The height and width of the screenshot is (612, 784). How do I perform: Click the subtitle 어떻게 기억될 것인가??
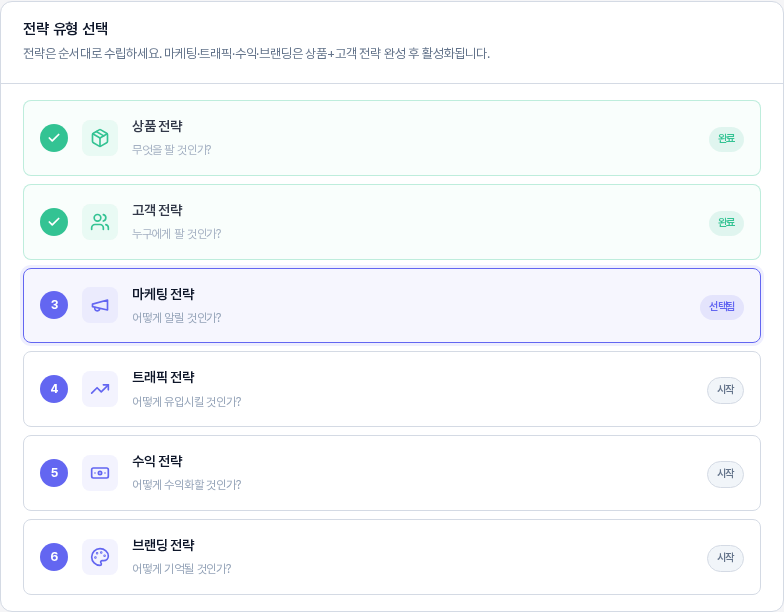182,569
